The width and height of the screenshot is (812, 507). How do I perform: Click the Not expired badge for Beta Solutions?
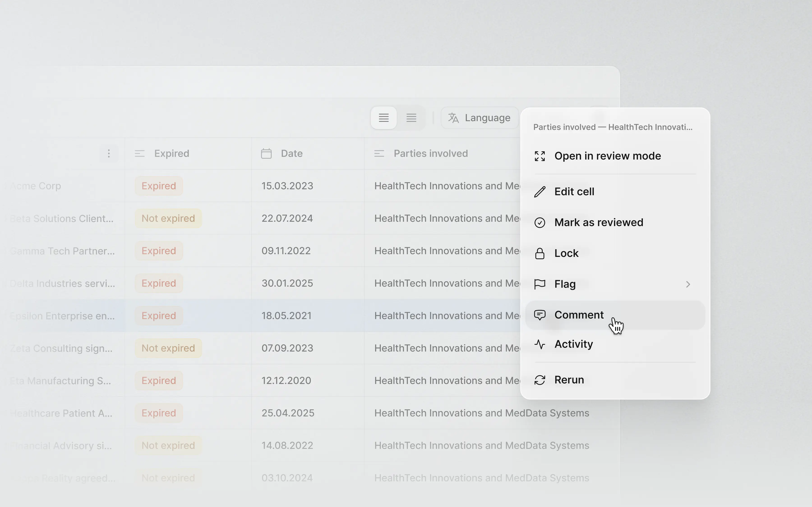click(168, 219)
